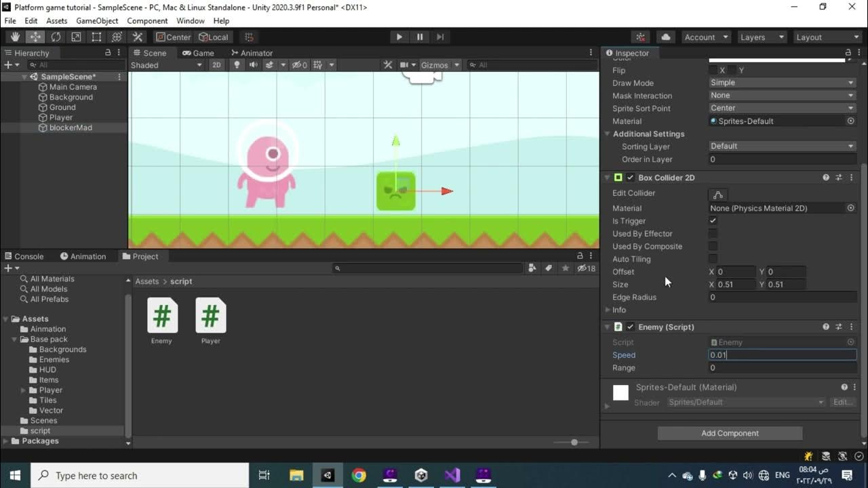
Task: Click the Play button
Action: point(399,37)
